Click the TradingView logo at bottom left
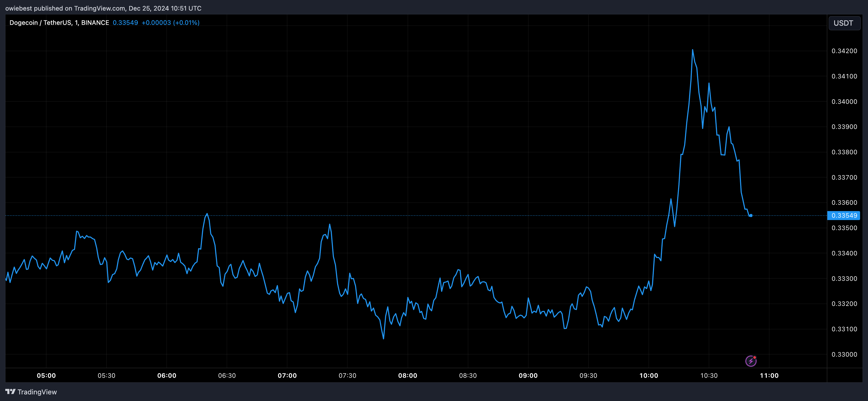This screenshot has height=401, width=868. pos(31,392)
